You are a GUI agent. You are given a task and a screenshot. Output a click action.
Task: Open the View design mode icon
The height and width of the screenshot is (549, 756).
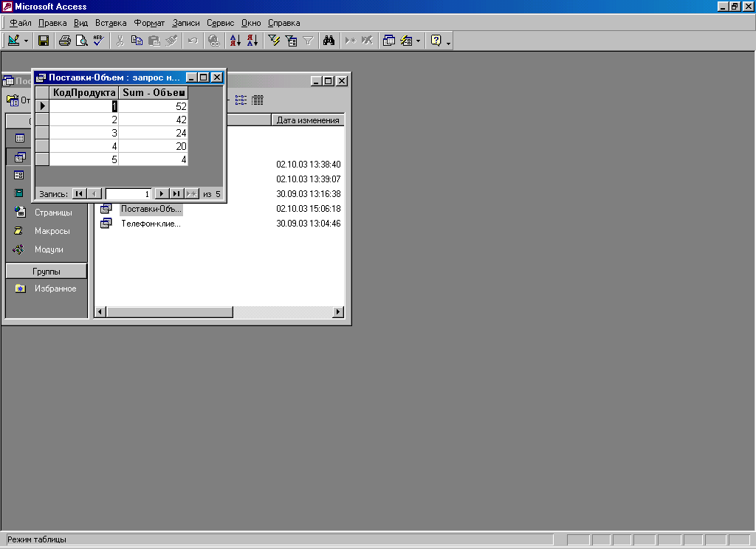click(14, 41)
